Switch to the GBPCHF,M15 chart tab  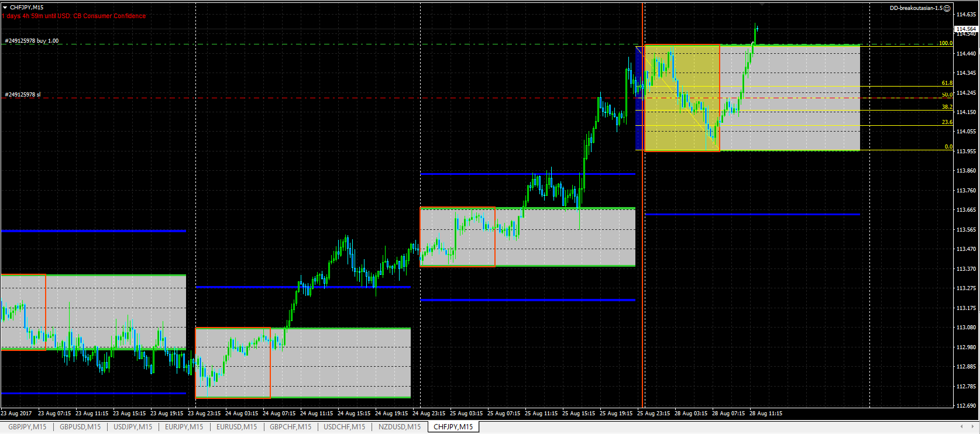point(290,427)
